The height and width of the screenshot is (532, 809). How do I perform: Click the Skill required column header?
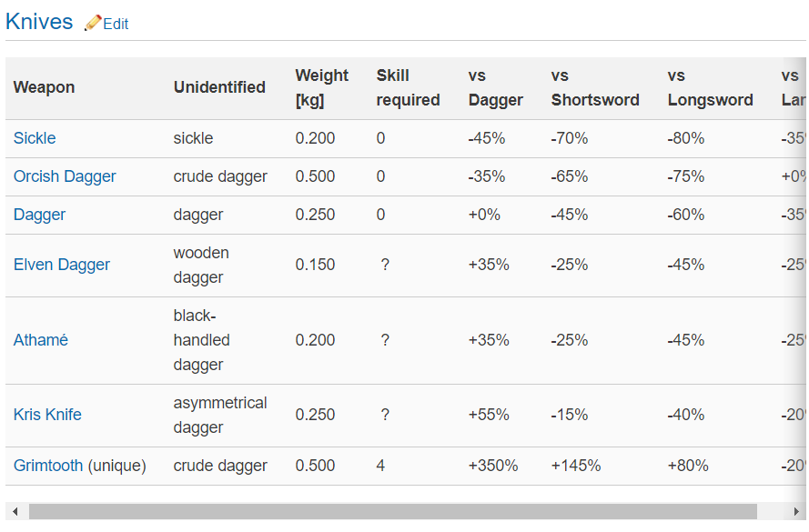click(408, 87)
